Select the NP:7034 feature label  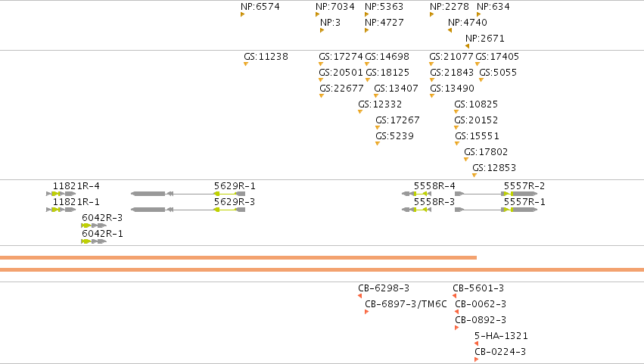334,7
